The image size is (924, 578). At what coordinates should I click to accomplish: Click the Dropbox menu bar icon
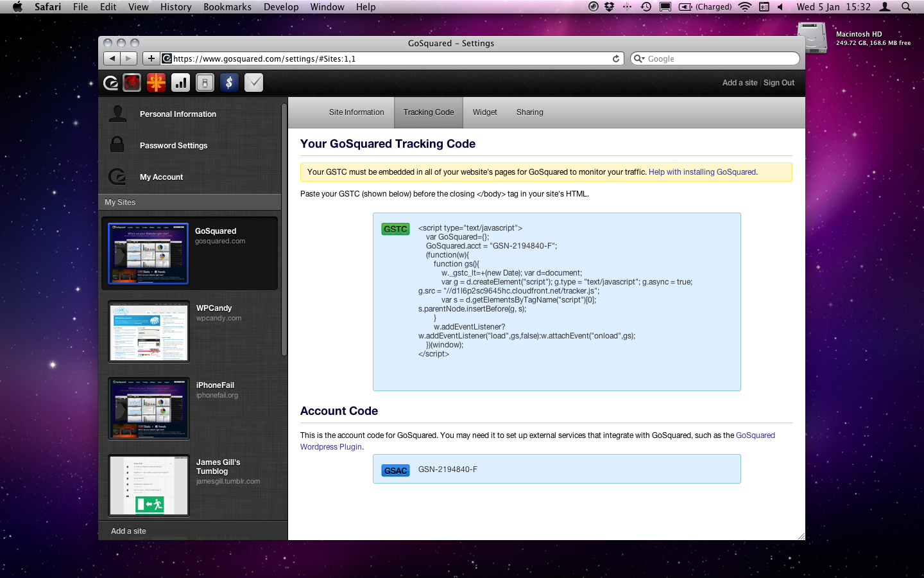click(610, 7)
